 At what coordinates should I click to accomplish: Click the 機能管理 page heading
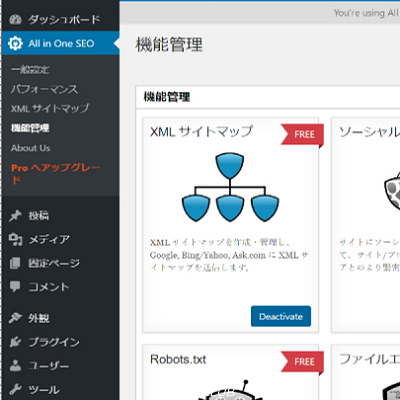point(169,44)
